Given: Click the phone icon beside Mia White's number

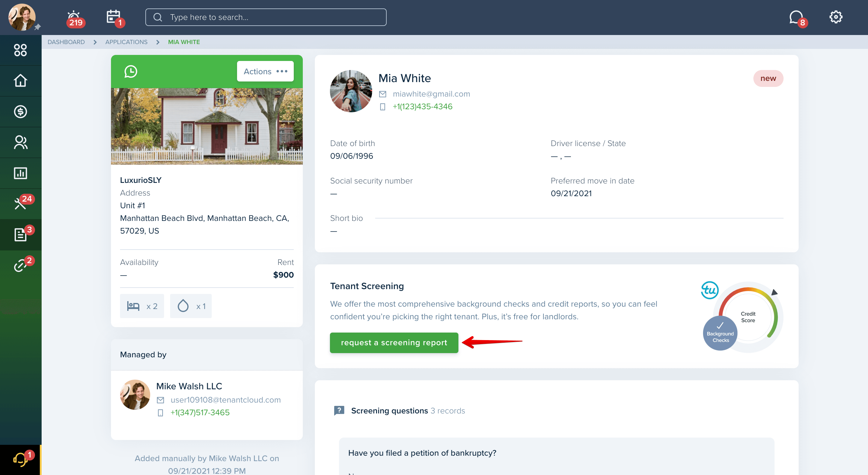Looking at the screenshot, I should (x=382, y=107).
